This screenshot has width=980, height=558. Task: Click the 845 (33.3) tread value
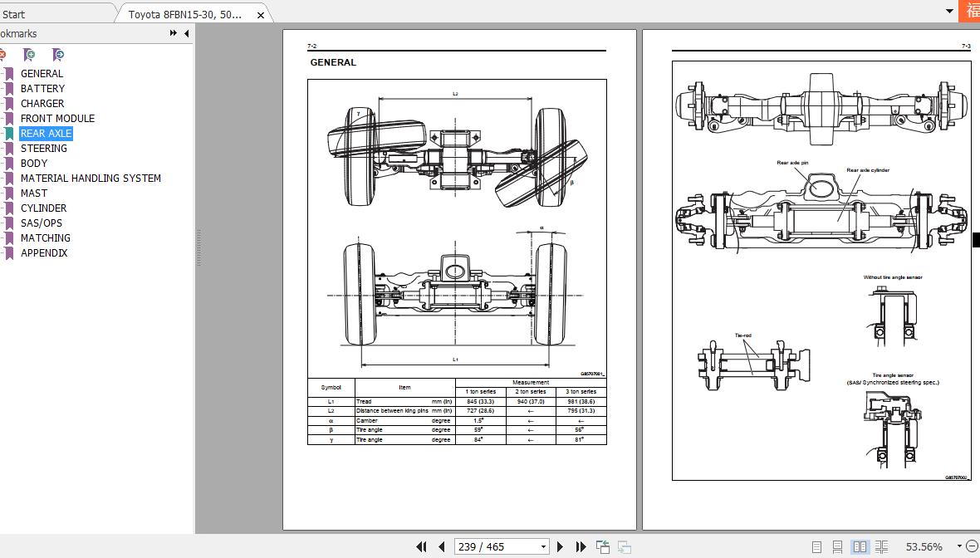[x=481, y=402]
